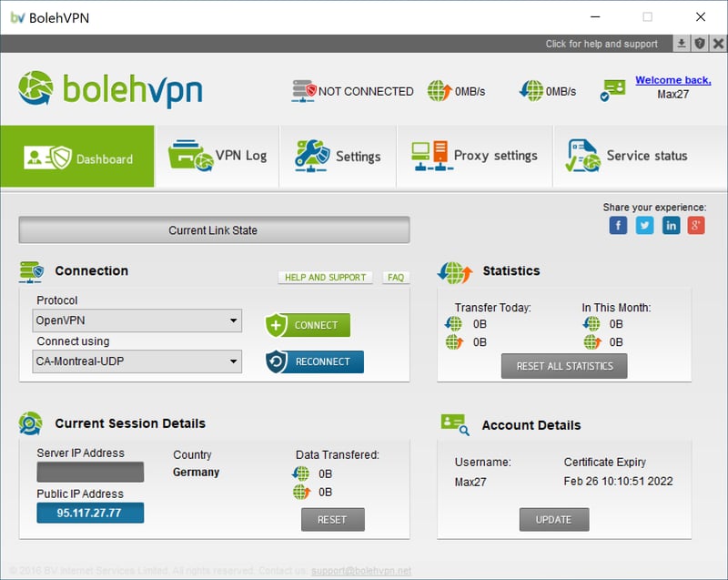Switch to the Dashboard tab
Viewport: 728px width, 580px height.
[77, 157]
